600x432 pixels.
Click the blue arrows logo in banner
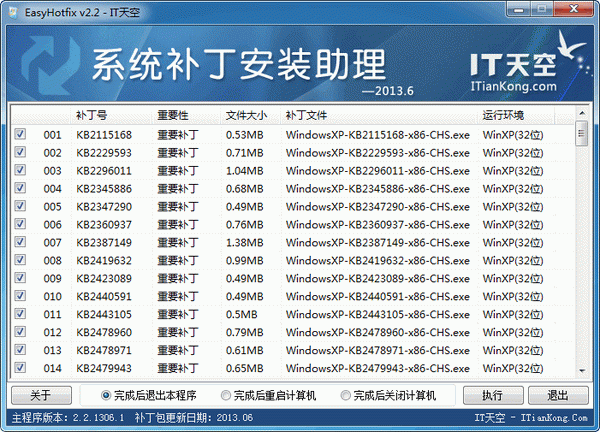click(x=50, y=64)
